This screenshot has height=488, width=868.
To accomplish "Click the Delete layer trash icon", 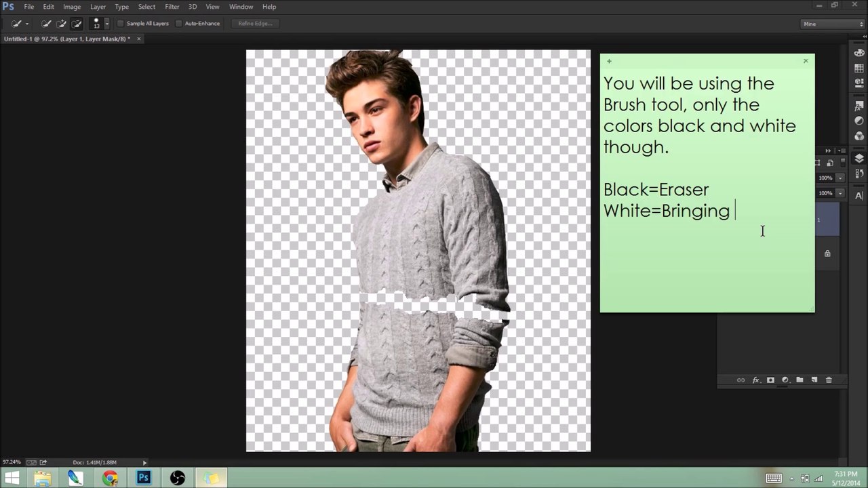I will coord(829,380).
